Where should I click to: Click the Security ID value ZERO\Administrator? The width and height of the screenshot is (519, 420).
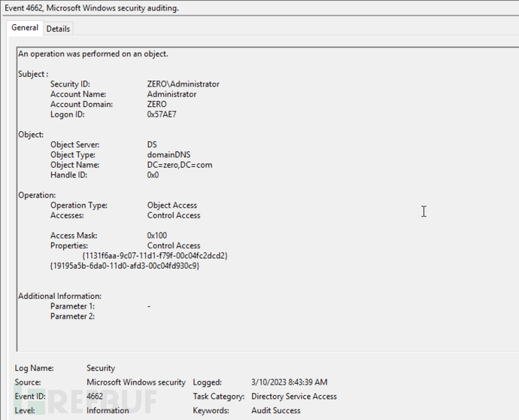(x=183, y=84)
